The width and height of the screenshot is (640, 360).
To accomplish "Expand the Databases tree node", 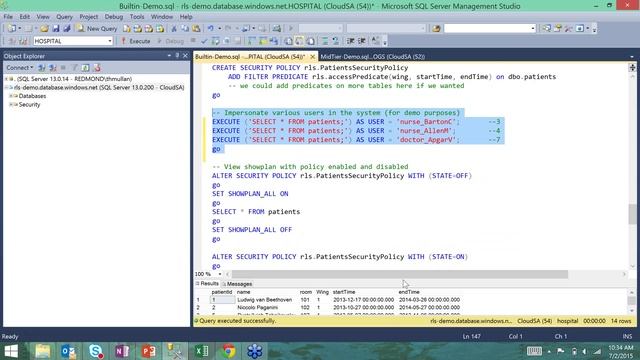I will click(x=11, y=96).
